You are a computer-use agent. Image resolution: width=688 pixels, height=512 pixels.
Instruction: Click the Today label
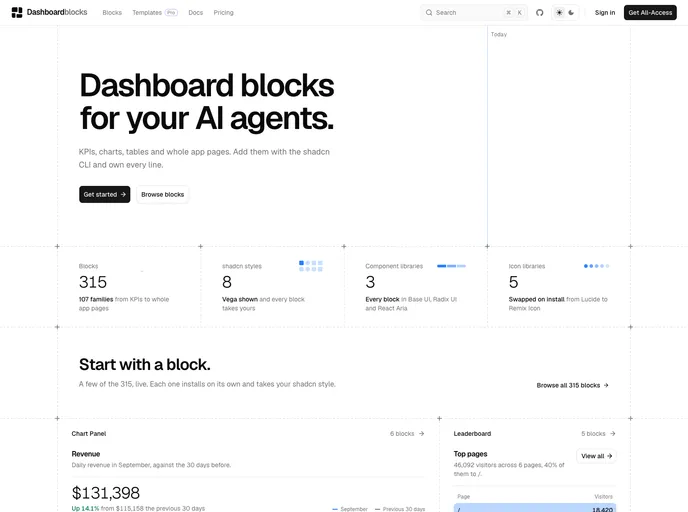(x=498, y=34)
